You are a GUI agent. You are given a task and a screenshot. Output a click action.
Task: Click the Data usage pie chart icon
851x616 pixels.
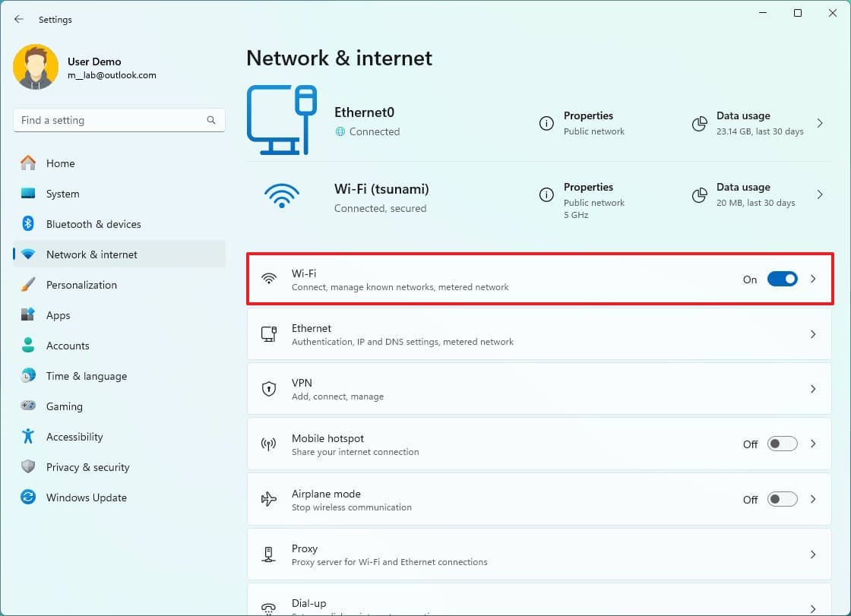tap(699, 123)
